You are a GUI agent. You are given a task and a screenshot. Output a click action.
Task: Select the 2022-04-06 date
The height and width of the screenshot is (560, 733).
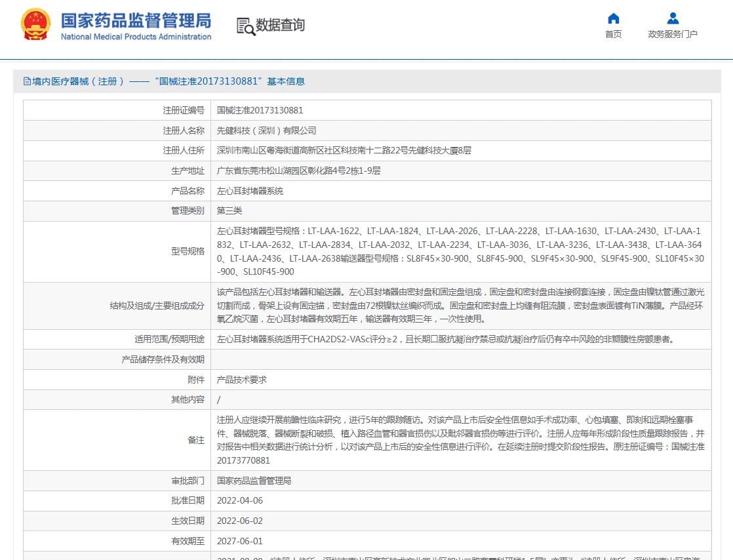point(240,500)
